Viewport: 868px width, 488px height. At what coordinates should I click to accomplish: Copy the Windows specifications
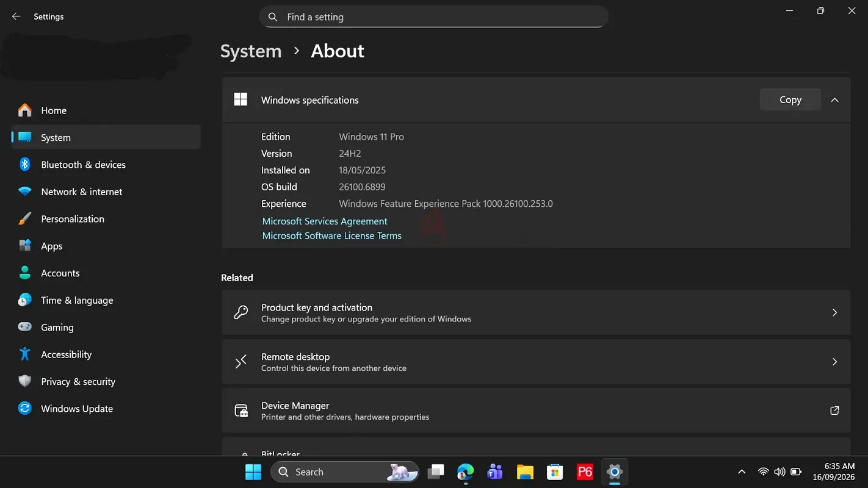[x=790, y=99]
